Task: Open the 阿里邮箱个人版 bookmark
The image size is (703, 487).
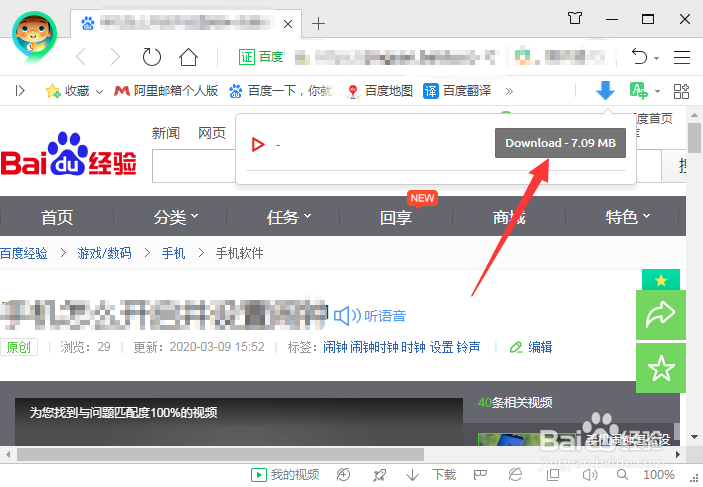Action: pos(165,91)
